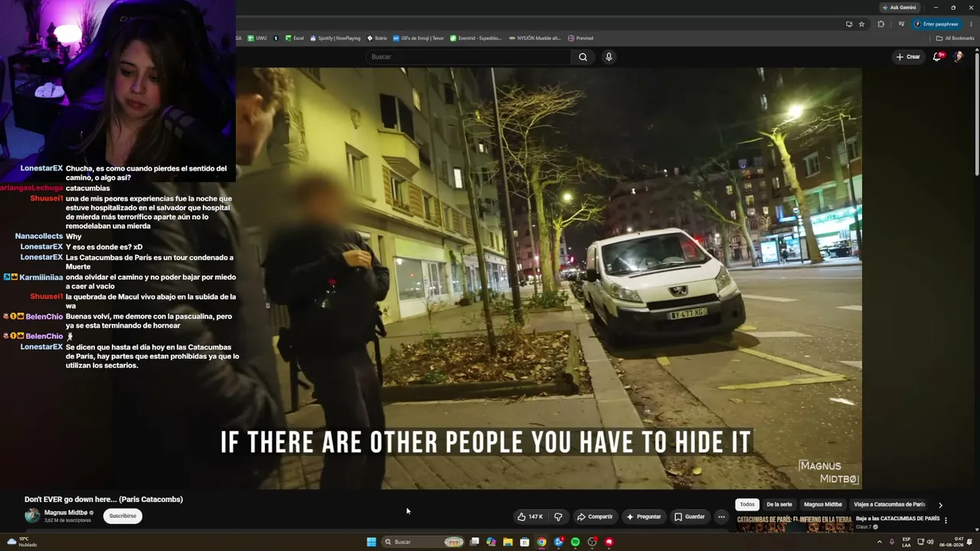Click the video title Don't EVER go down here
The height and width of the screenshot is (551, 980).
click(103, 499)
